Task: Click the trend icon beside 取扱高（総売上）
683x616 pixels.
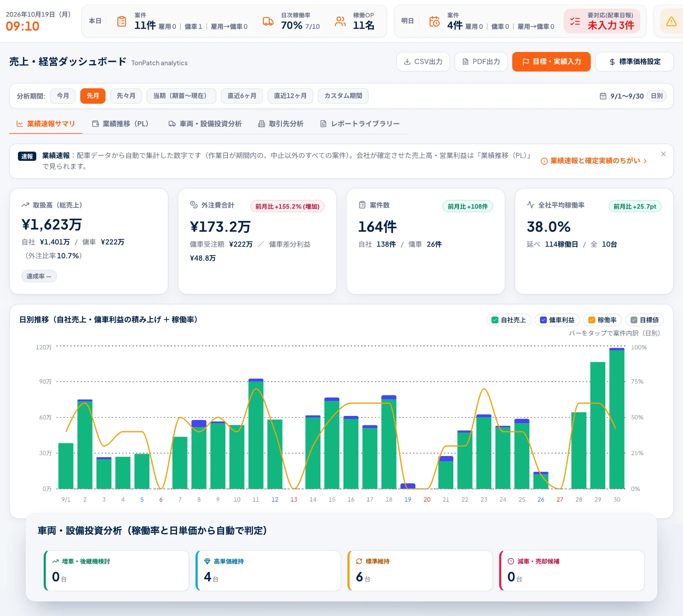Action: pos(25,205)
